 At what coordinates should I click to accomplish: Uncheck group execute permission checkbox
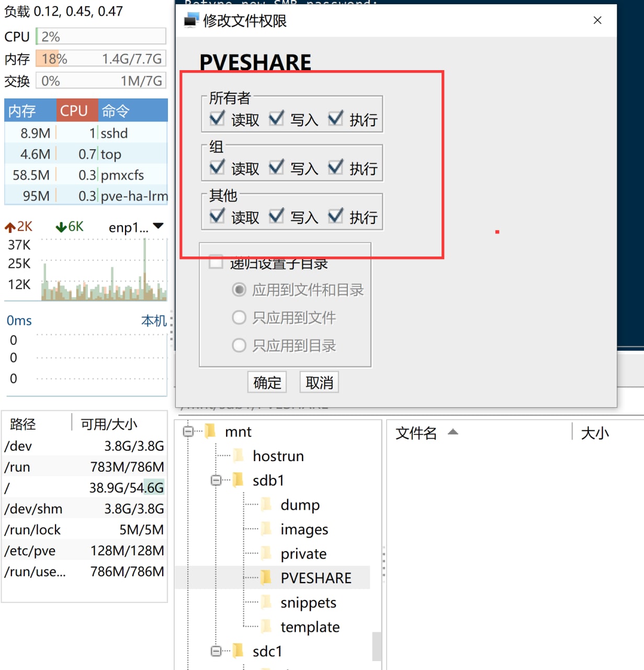(x=335, y=167)
